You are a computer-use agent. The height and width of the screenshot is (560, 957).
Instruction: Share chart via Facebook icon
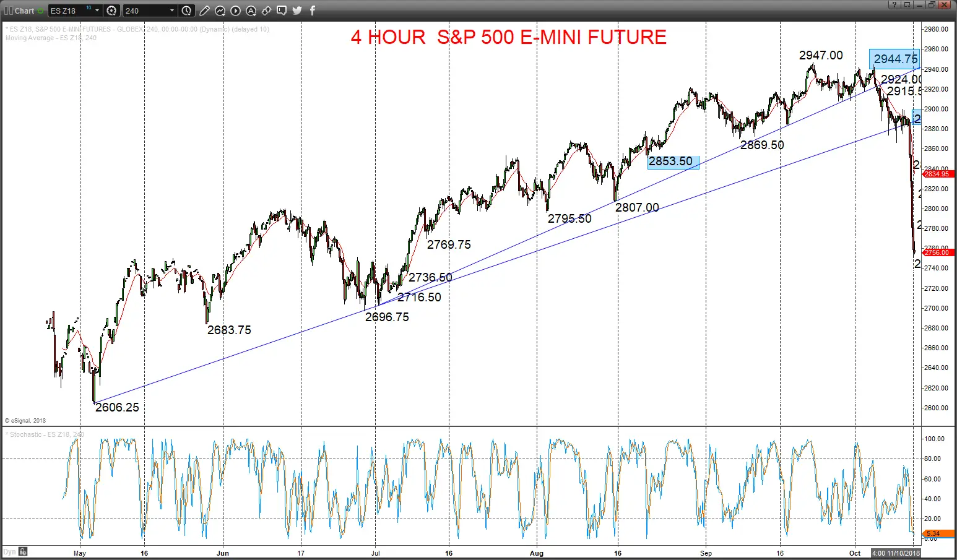click(x=312, y=11)
